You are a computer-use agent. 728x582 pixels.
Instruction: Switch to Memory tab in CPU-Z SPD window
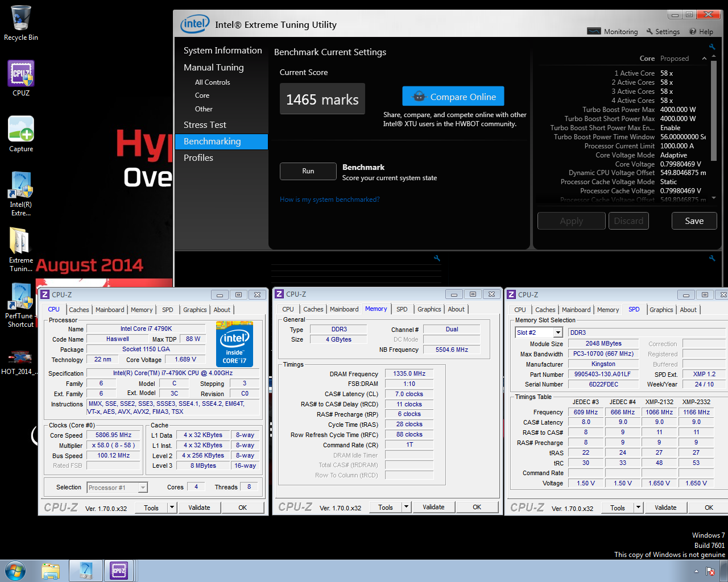[608, 310]
